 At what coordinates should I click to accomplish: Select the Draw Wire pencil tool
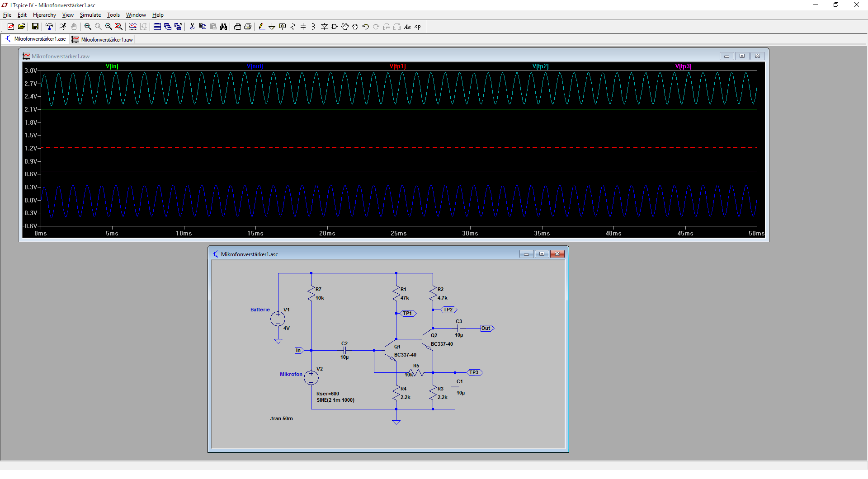click(x=262, y=27)
